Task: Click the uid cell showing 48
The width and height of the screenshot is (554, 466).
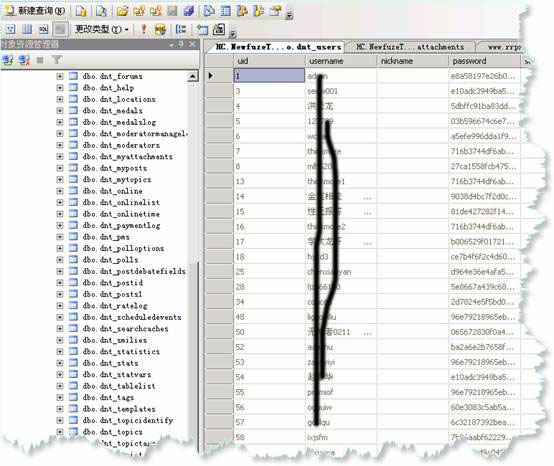Action: [x=269, y=317]
